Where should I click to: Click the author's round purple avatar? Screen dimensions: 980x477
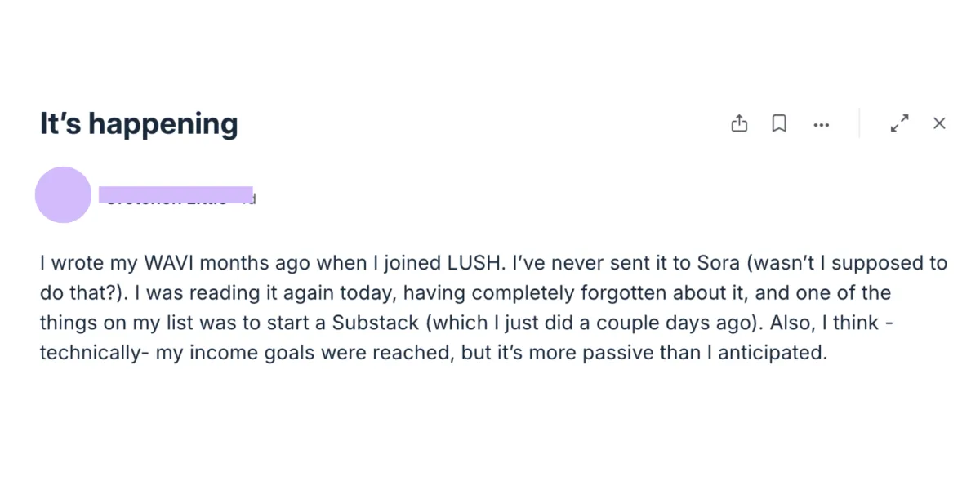click(63, 195)
